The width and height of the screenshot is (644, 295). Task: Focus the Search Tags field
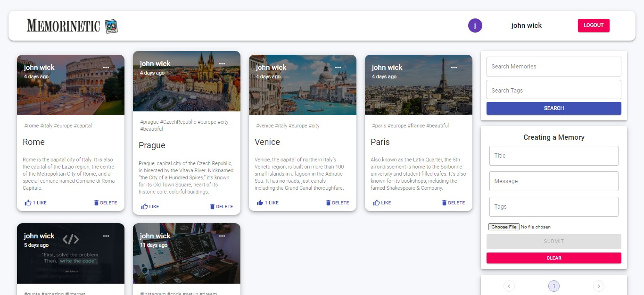[x=554, y=90]
